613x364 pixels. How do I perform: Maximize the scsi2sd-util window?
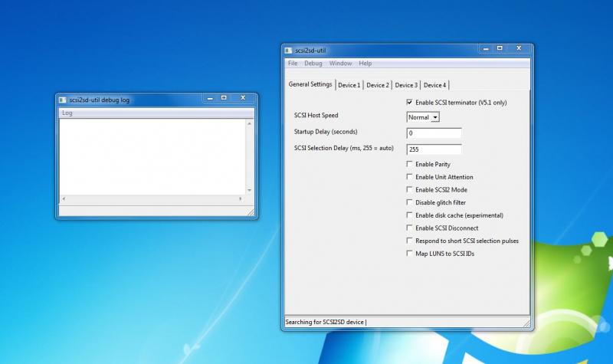pos(500,48)
